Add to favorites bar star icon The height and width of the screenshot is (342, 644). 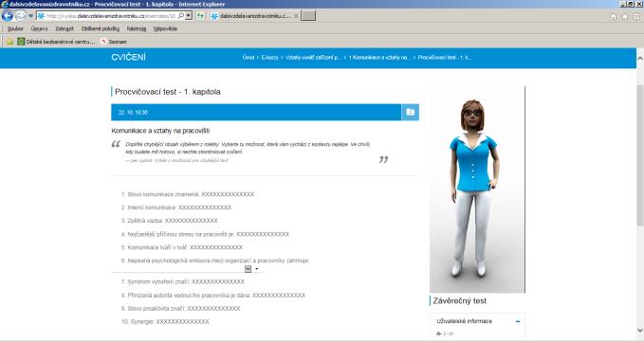pos(10,42)
